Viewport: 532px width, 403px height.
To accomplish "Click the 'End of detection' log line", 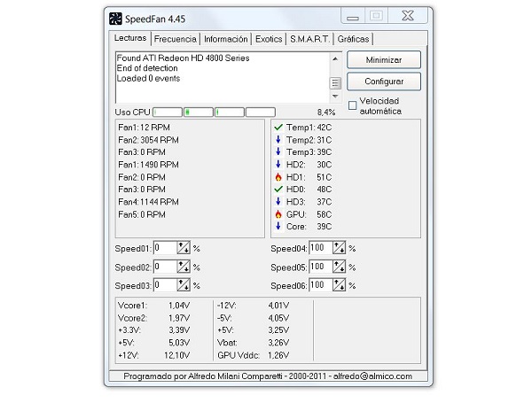I will click(x=147, y=68).
